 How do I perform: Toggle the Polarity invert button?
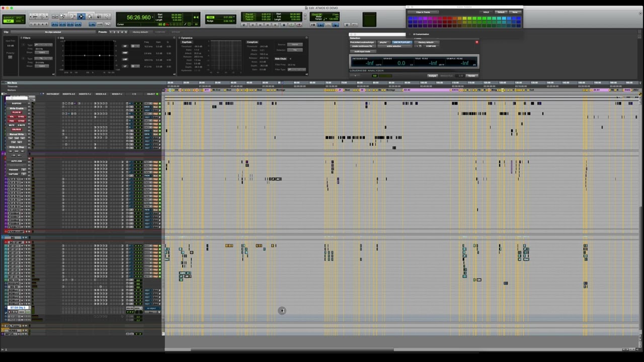[x=10, y=57]
